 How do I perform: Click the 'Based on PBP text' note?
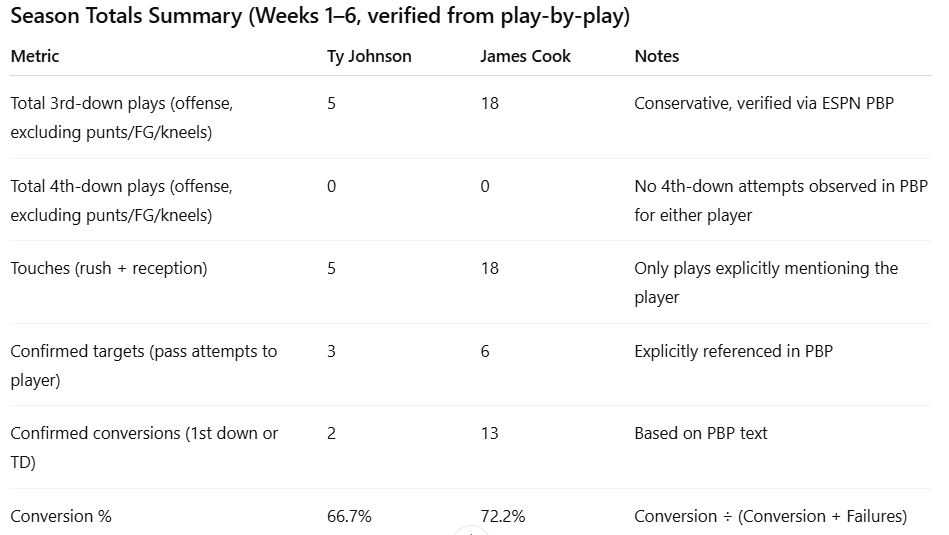point(701,433)
